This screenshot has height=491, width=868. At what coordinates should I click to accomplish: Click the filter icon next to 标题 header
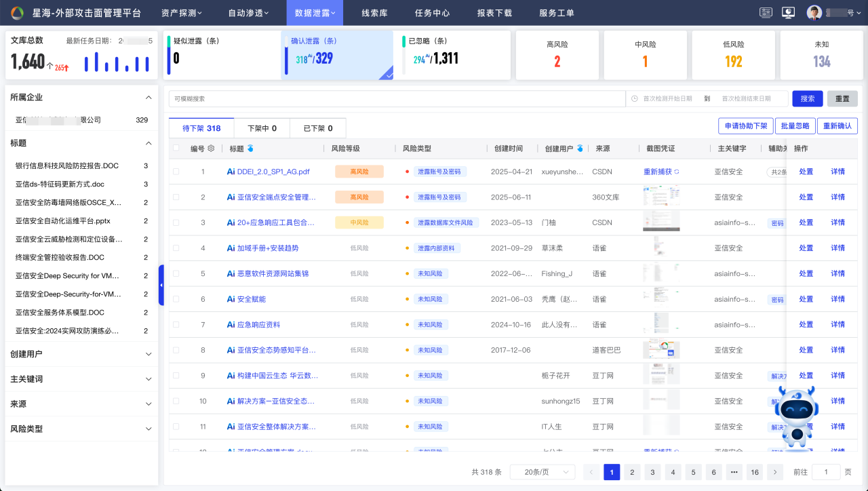(250, 149)
